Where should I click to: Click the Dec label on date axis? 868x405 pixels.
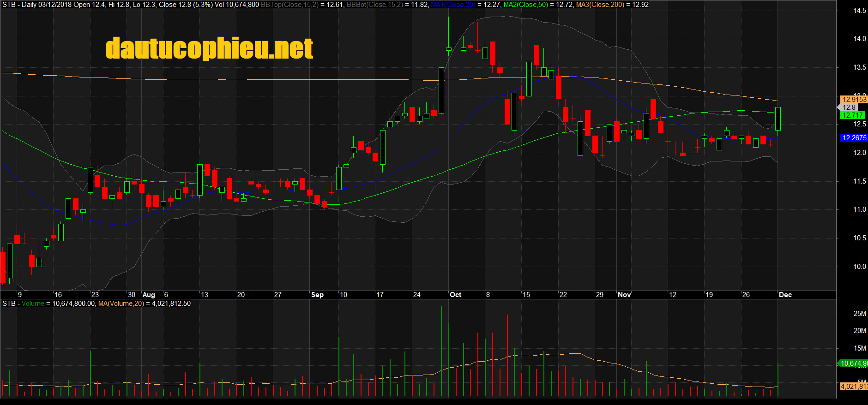tap(785, 295)
